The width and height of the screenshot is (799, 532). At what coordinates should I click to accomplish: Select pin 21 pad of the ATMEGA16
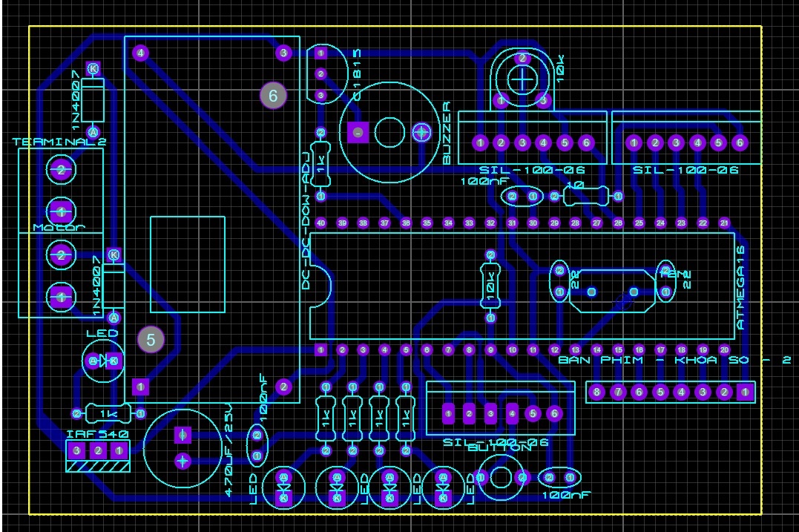(x=724, y=223)
